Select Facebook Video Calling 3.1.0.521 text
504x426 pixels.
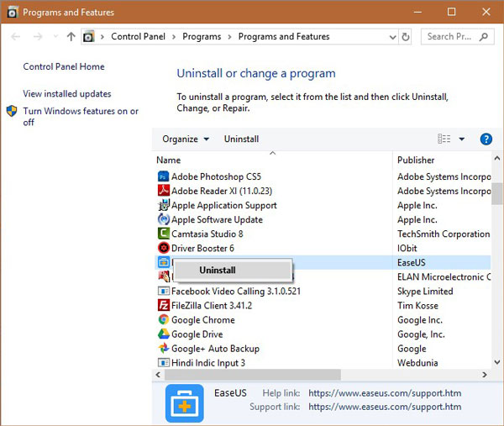pyautogui.click(x=236, y=292)
